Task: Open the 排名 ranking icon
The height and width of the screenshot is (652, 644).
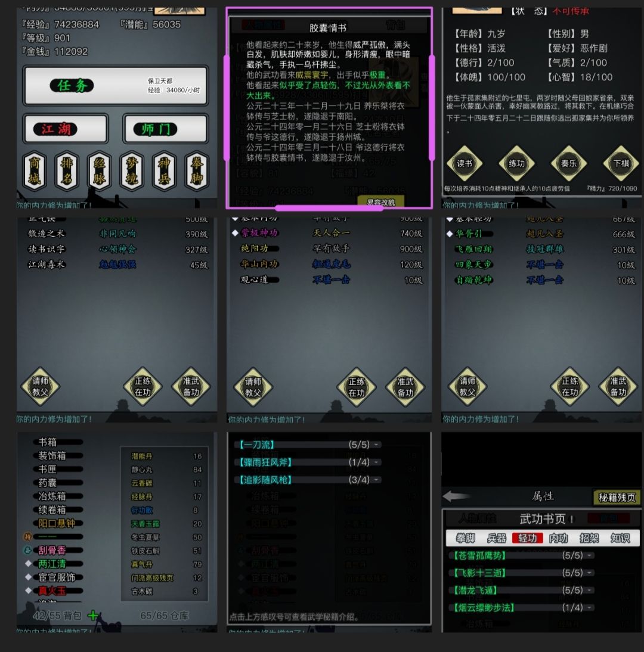Action: (x=67, y=170)
